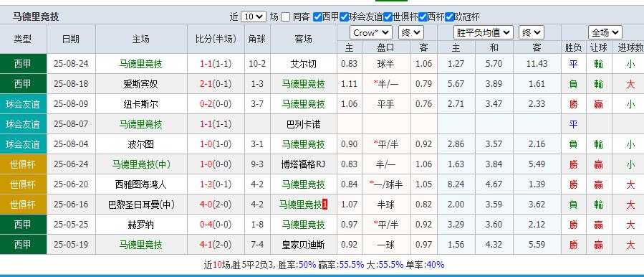Image resolution: width=644 pixels, height=277 pixels.
Task: Click the 进球数 column header
Action: coord(630,48)
